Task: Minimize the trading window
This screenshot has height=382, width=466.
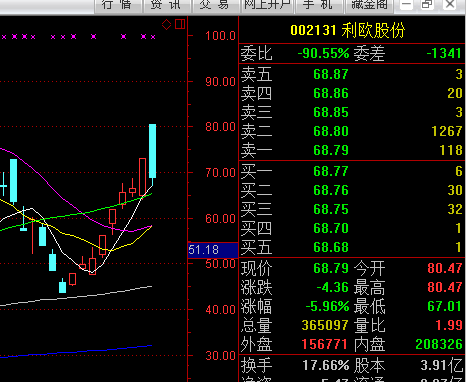Action: (x=406, y=5)
